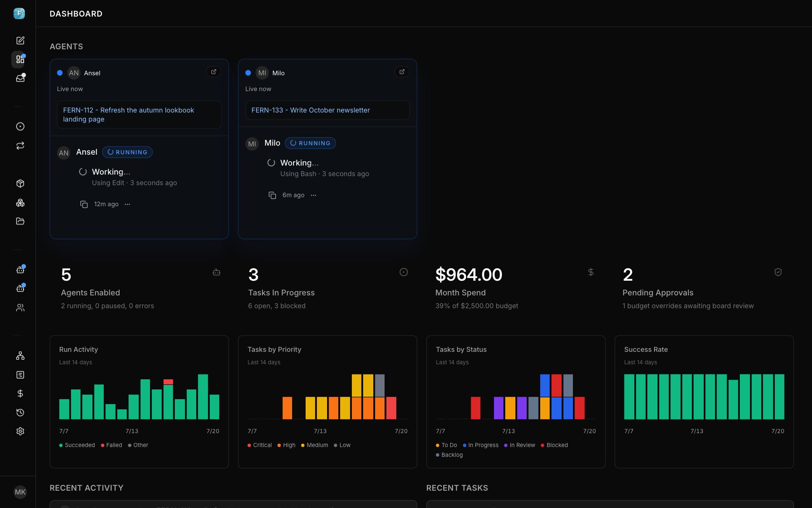Open the Pending Approvals metric card
The image size is (812, 508).
point(703,288)
